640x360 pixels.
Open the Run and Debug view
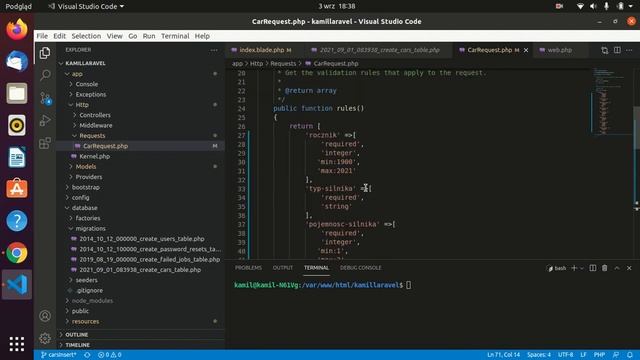coord(45,120)
